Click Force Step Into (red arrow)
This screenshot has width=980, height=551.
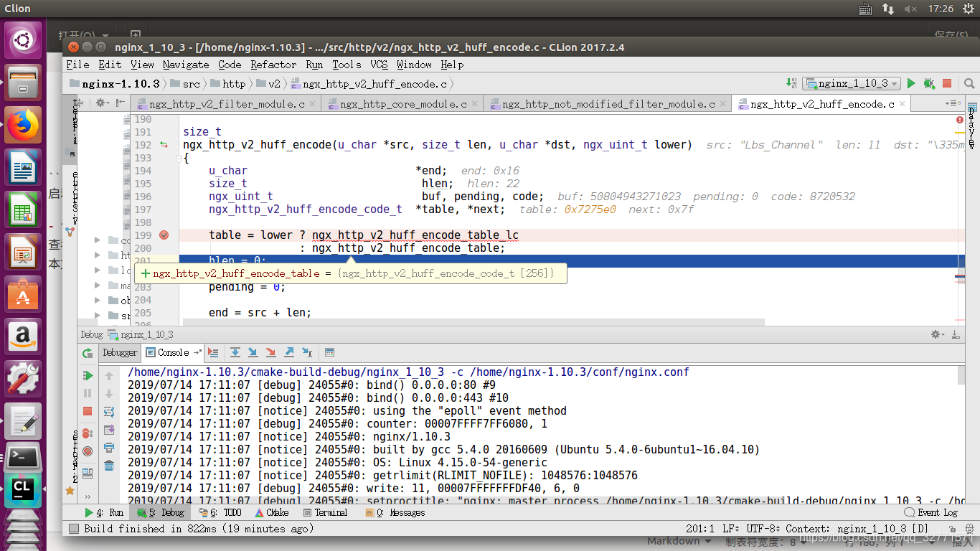coord(270,352)
